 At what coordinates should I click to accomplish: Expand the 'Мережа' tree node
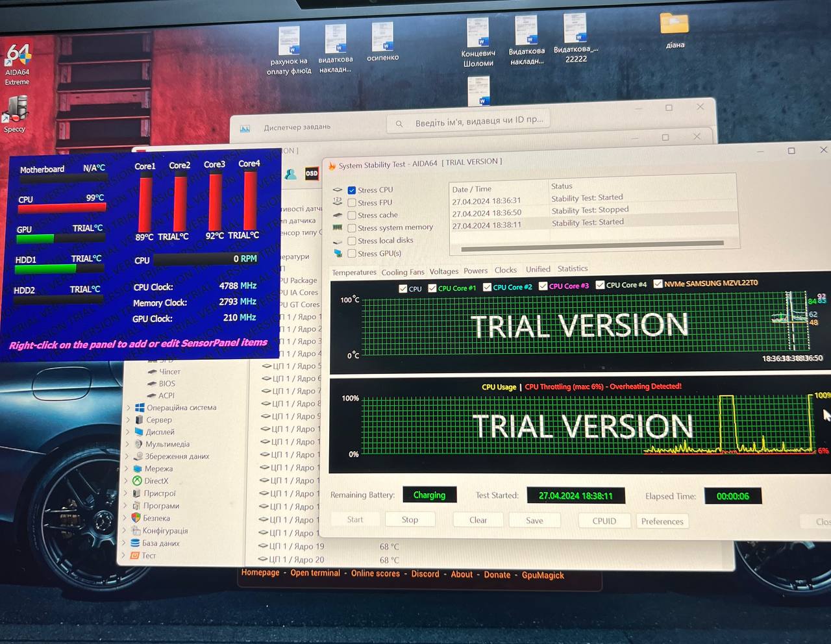[127, 469]
